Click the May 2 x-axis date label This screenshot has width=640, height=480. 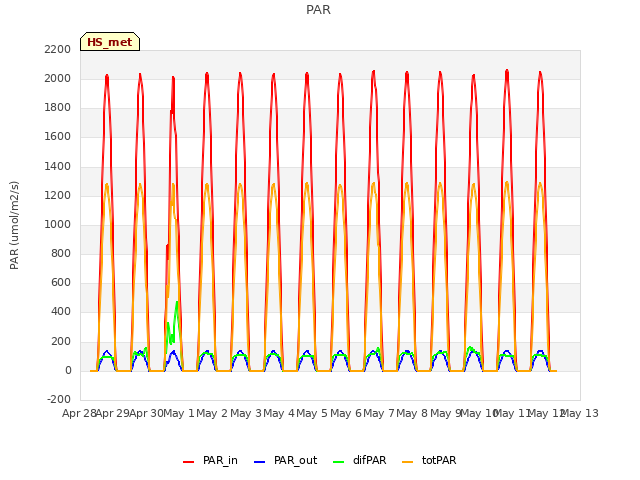pyautogui.click(x=212, y=413)
